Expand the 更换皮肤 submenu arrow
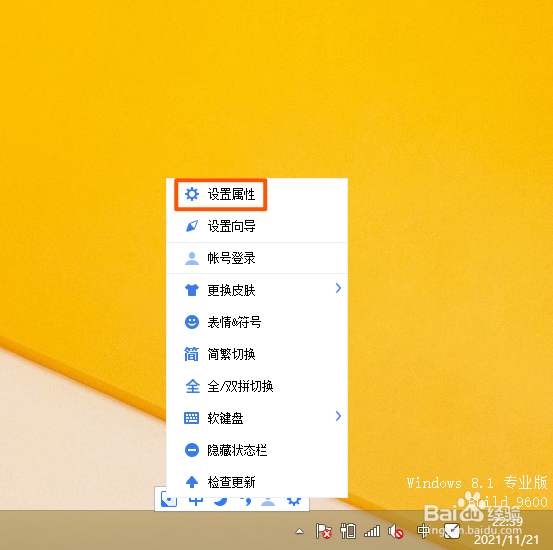The image size is (553, 550). (338, 288)
